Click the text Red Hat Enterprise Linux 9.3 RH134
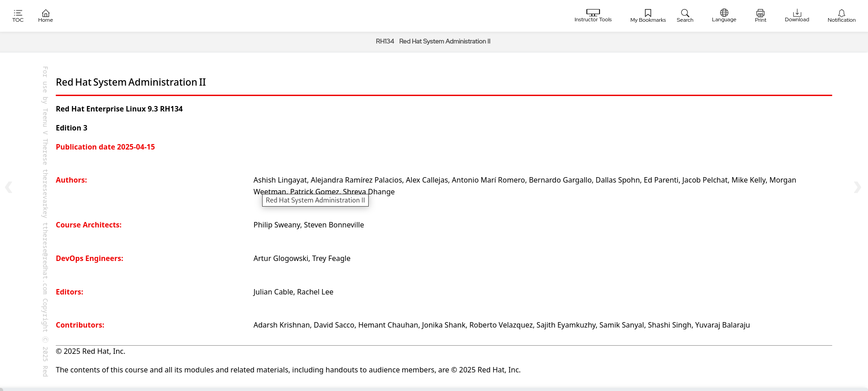 119,109
